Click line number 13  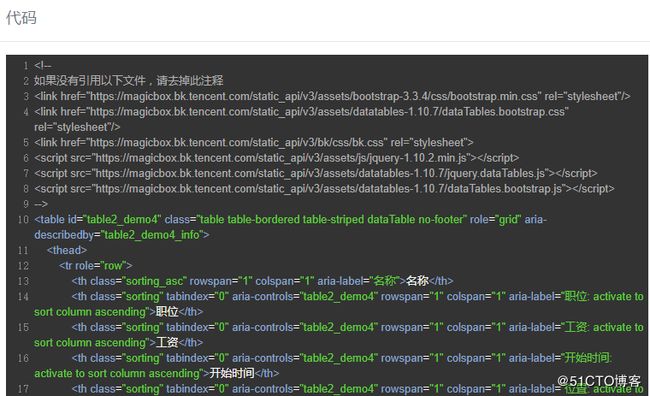[x=23, y=281]
